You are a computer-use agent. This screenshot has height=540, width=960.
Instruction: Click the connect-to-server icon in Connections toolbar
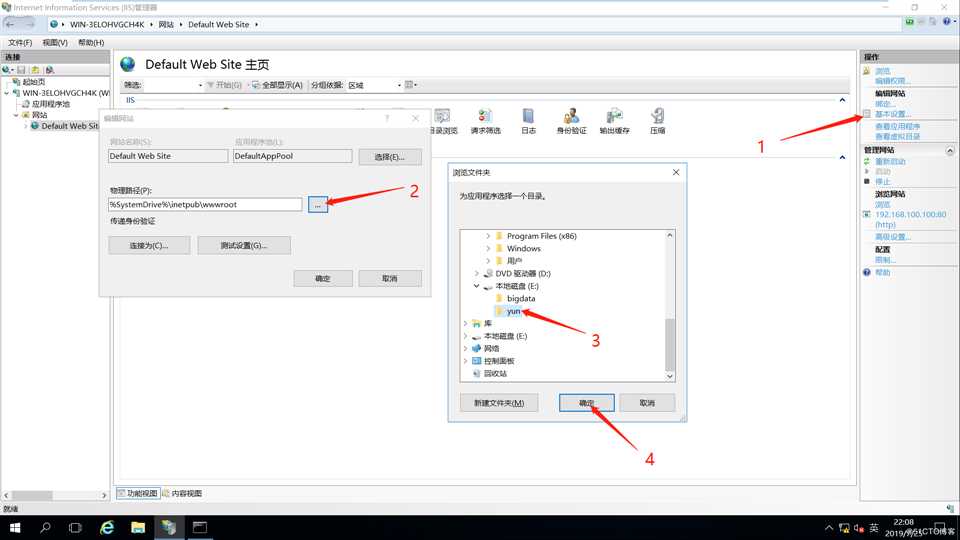tap(7, 70)
